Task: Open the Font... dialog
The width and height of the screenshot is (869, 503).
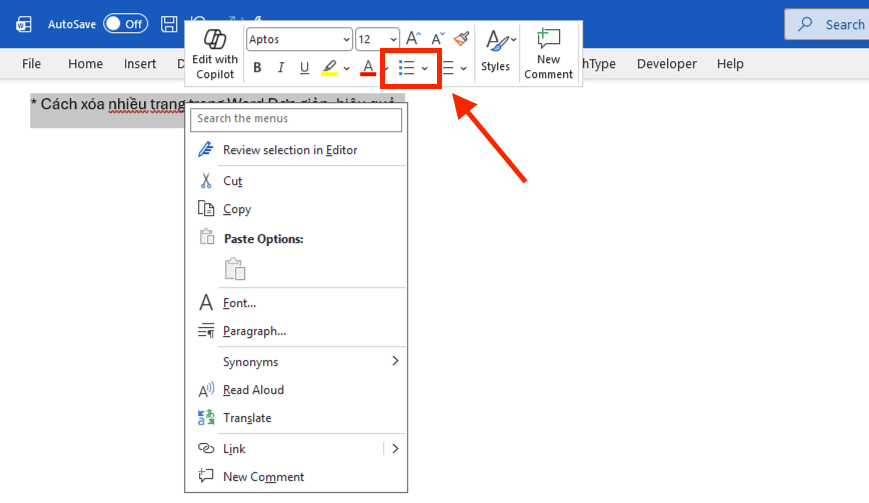Action: [296, 303]
